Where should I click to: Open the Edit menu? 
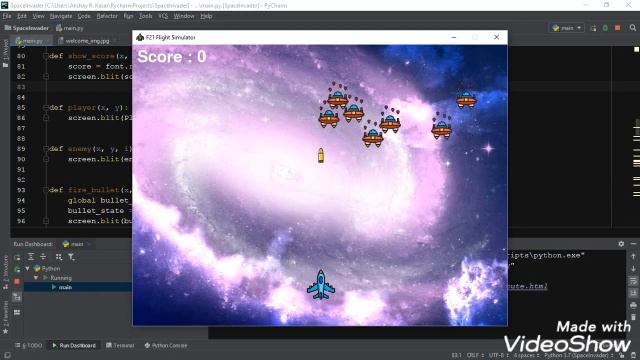click(22, 16)
